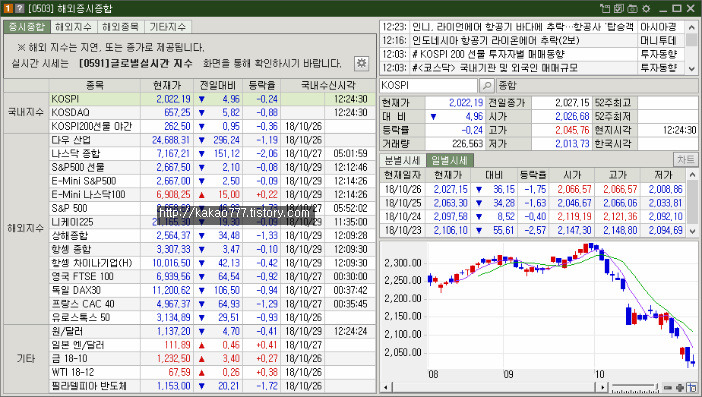Select the WTI 18-12 row
Screen dimensions: 702x397
click(x=212, y=372)
